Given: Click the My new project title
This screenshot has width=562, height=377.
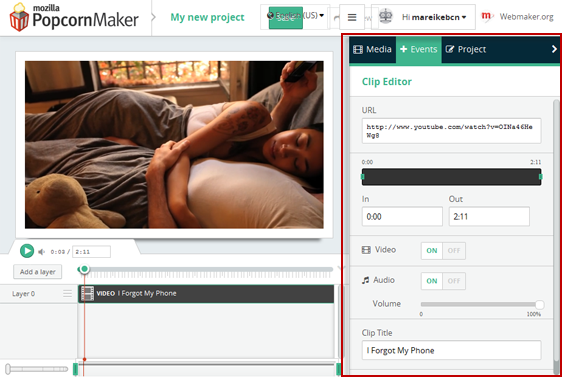Looking at the screenshot, I should (207, 17).
